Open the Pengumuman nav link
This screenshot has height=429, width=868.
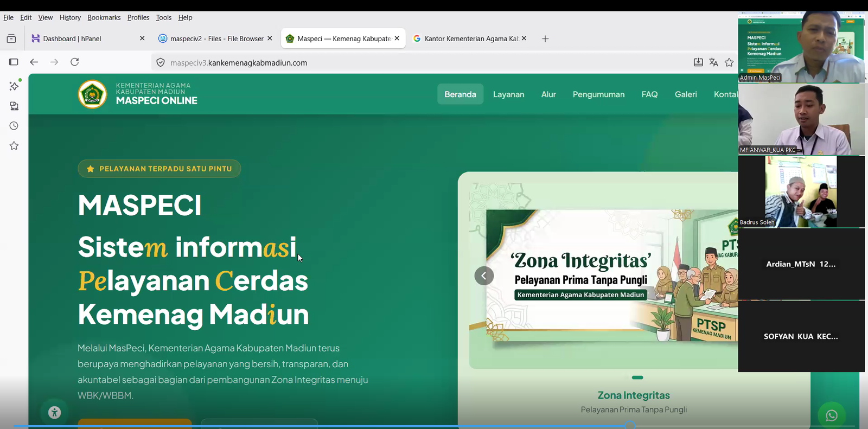click(x=598, y=94)
